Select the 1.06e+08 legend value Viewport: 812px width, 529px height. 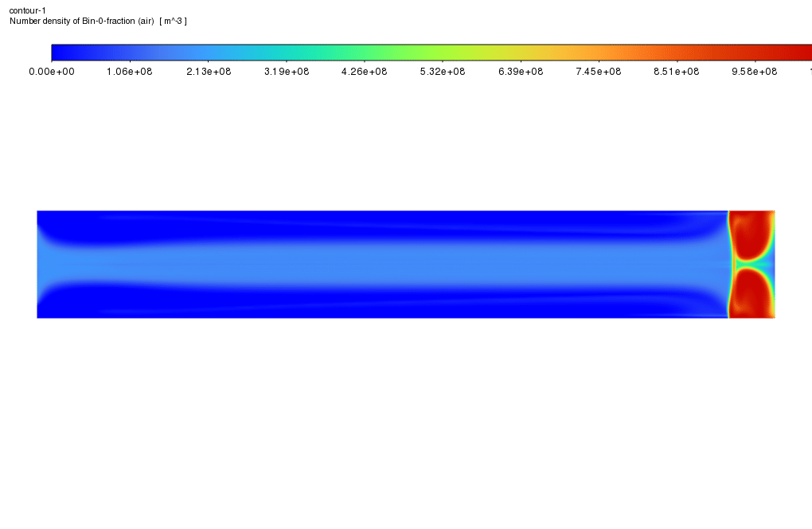pos(129,72)
